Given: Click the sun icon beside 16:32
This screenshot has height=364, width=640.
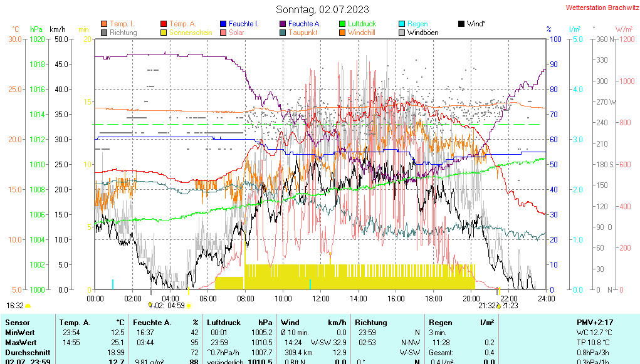Looking at the screenshot, I should coord(28,306).
